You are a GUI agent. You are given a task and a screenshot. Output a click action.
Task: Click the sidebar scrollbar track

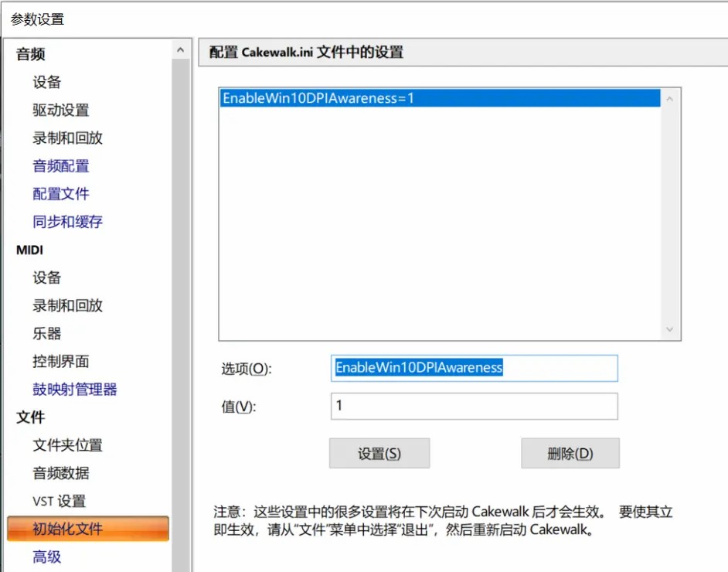pyautogui.click(x=181, y=315)
